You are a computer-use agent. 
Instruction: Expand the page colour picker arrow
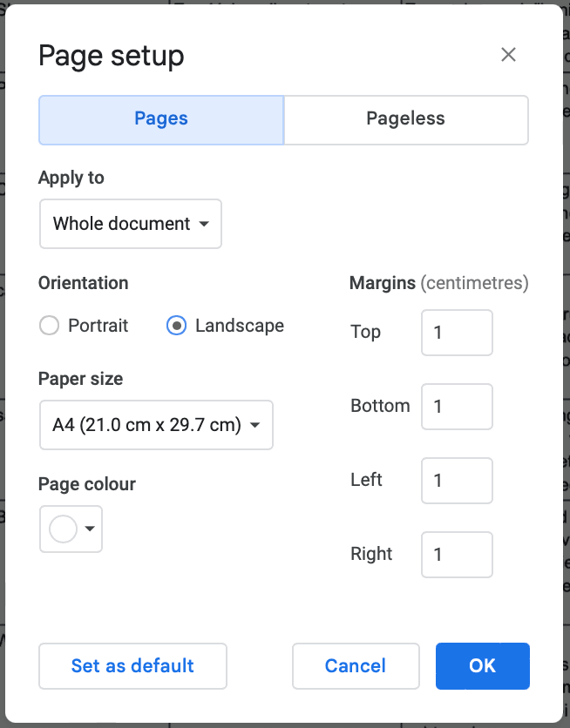[89, 529]
